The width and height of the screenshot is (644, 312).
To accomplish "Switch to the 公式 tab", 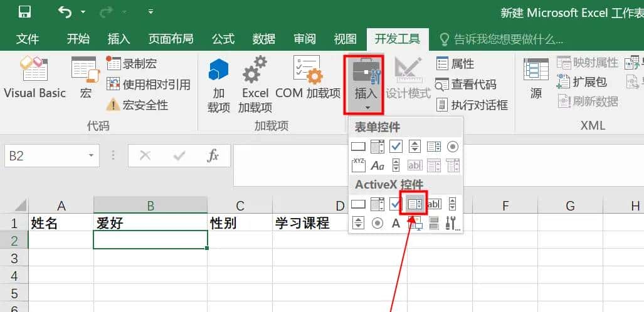I will click(223, 39).
